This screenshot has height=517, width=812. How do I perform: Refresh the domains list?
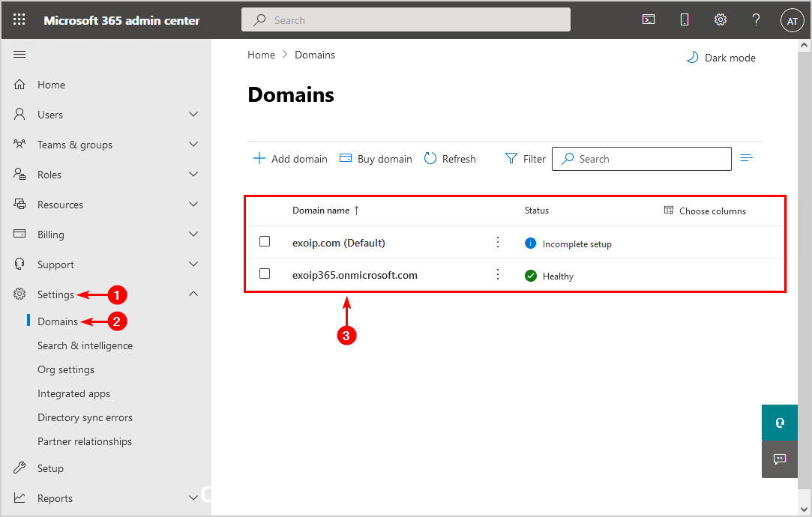[450, 159]
